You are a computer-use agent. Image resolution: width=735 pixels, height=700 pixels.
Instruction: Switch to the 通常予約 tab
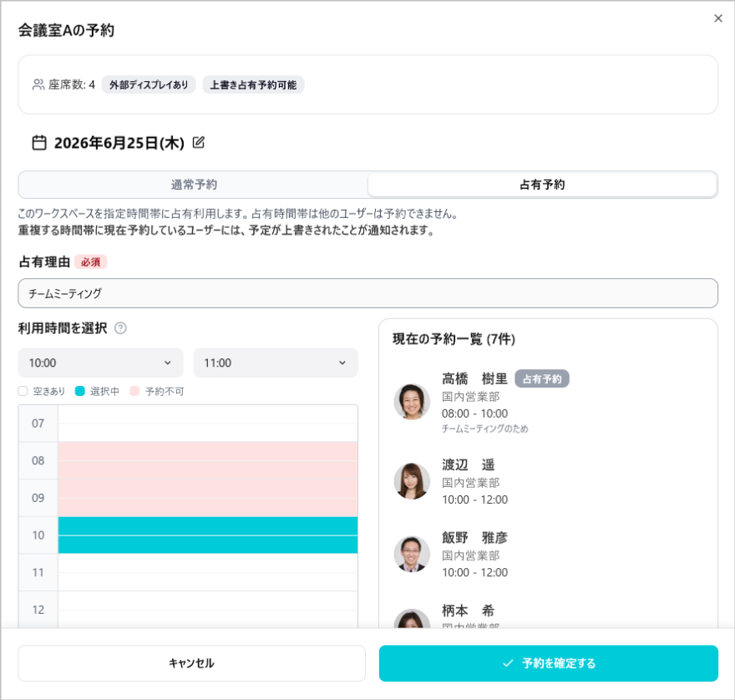coord(194,185)
